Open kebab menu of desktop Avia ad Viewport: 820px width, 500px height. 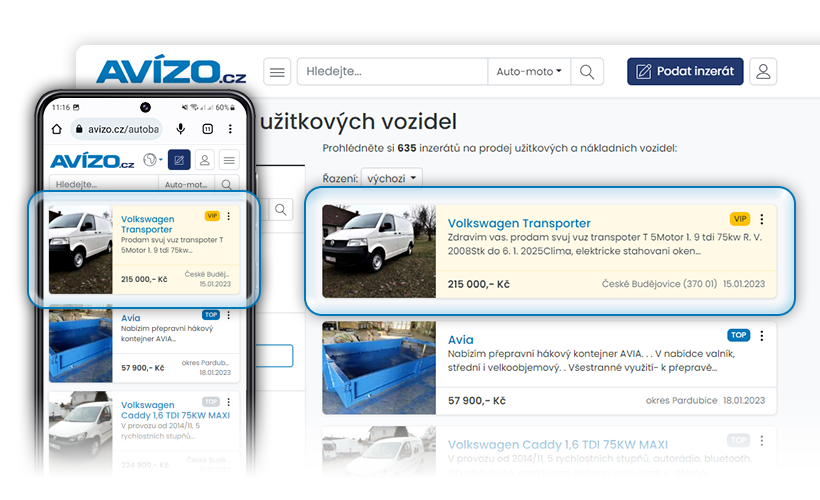[x=761, y=336]
